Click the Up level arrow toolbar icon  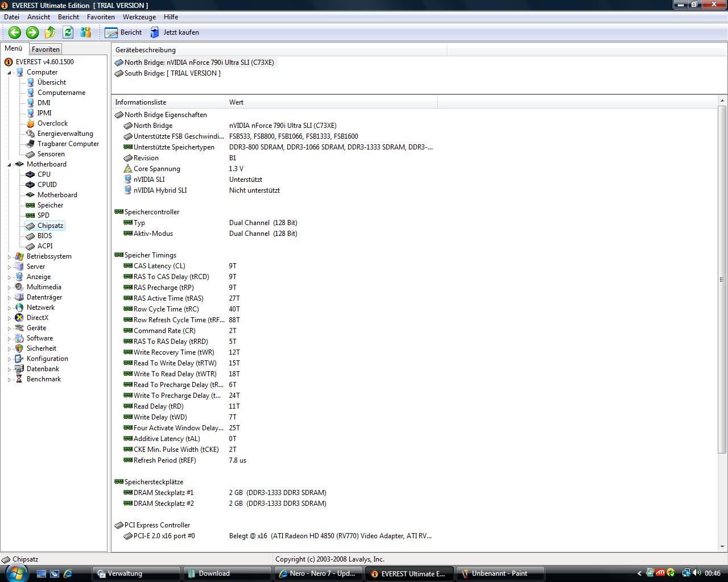[50, 32]
